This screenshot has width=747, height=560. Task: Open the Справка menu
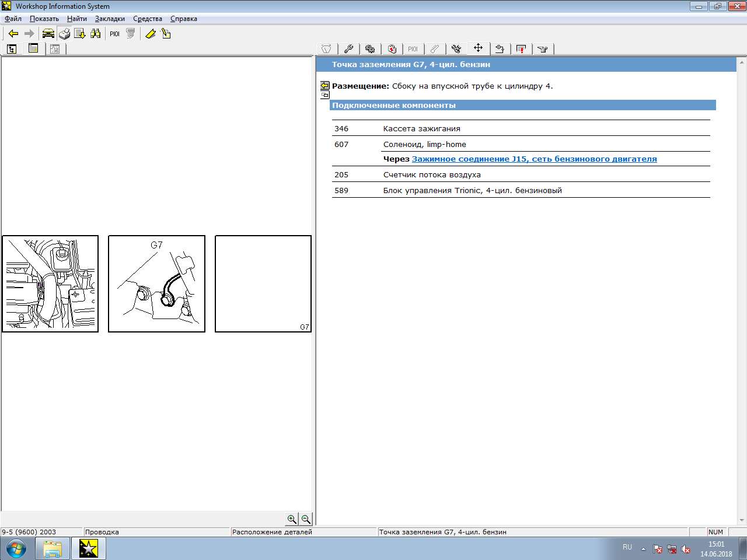point(183,19)
